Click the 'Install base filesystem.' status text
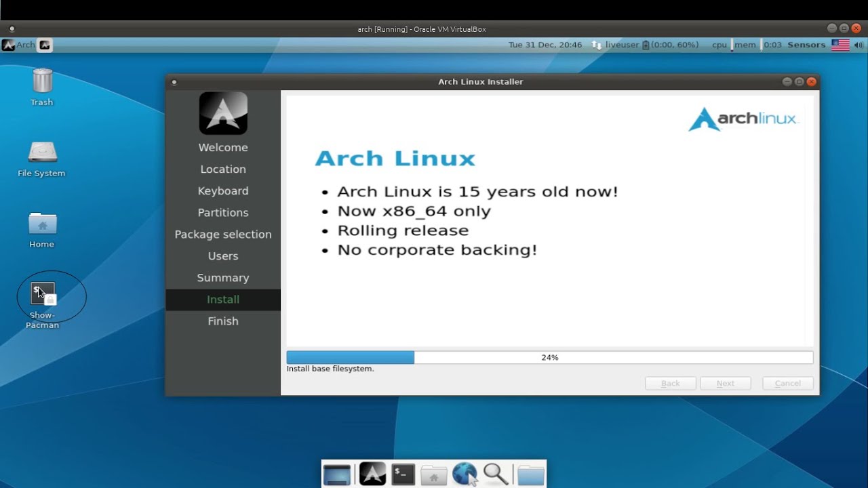868x488 pixels. [x=330, y=369]
